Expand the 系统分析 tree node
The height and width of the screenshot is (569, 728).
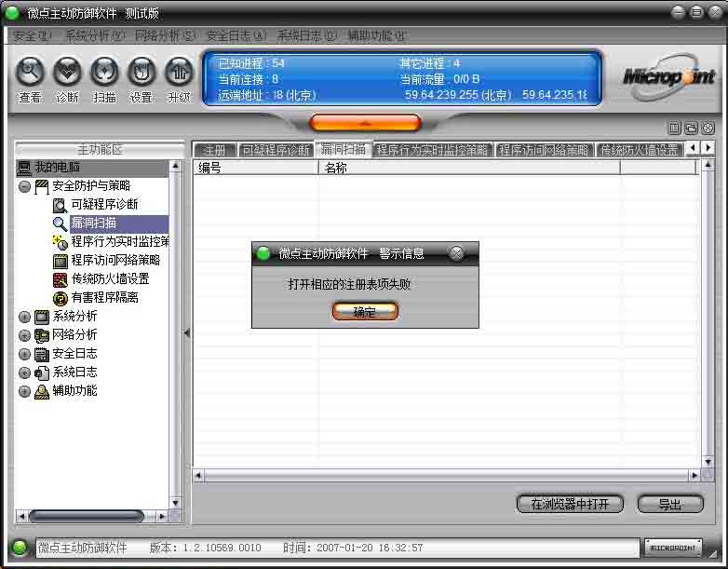tap(24, 317)
